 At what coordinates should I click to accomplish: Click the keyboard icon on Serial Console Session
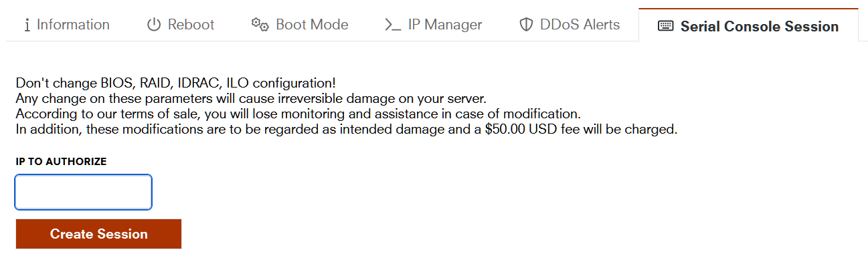[x=665, y=27]
